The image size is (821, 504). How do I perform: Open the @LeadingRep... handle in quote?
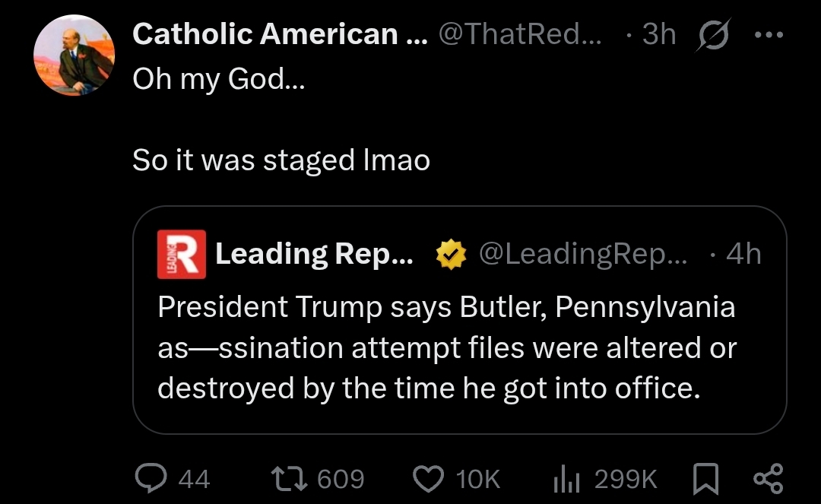(x=583, y=254)
